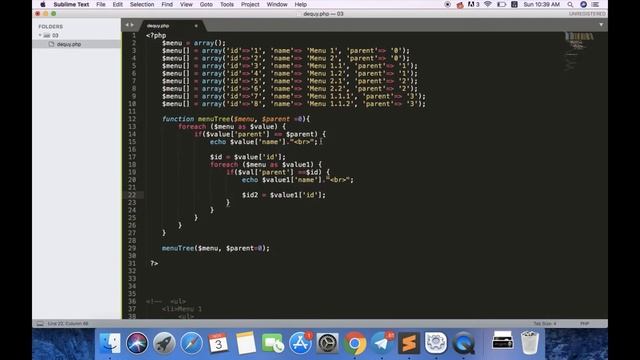Click the UNREGISTERED label in title bar
This screenshot has height=360, width=640.
pos(587,14)
